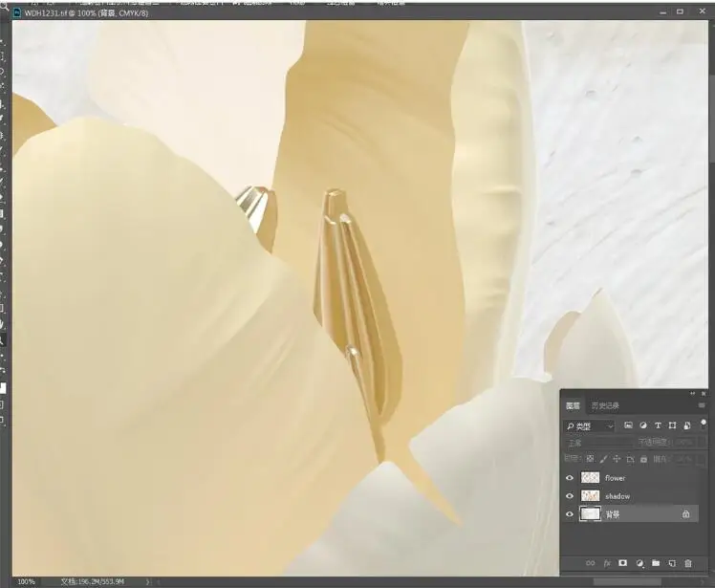Expand the status bar info arrow
Viewport: 715px width, 588px height.
coord(147,581)
